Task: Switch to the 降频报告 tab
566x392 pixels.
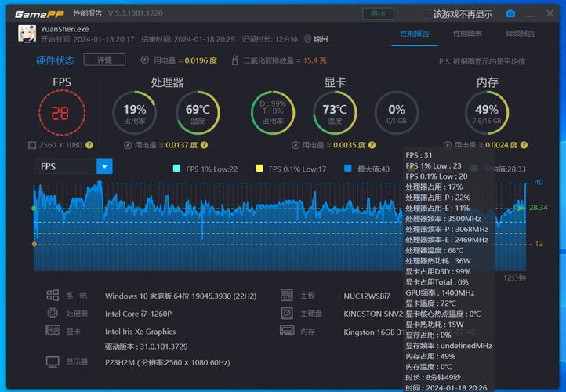Action: 521,34
